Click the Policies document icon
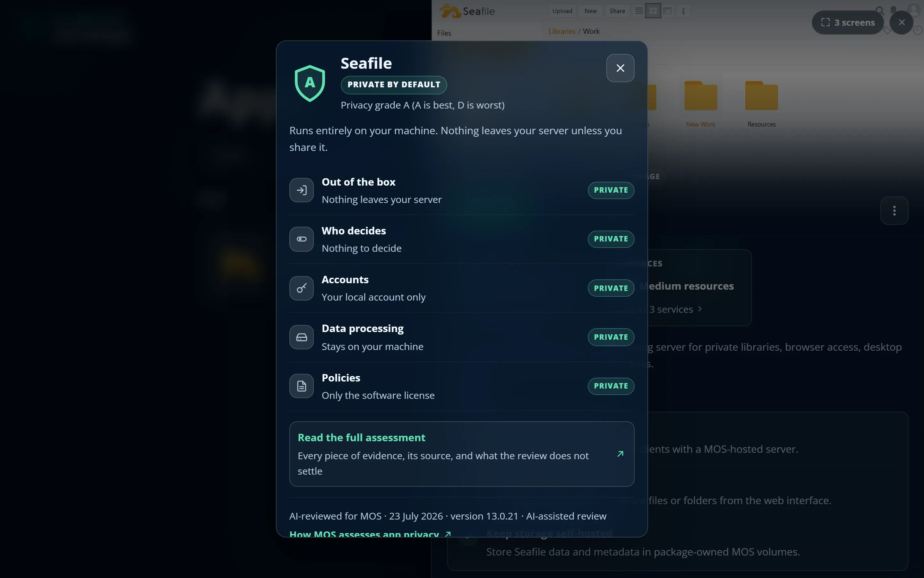This screenshot has width=924, height=578. coord(301,386)
